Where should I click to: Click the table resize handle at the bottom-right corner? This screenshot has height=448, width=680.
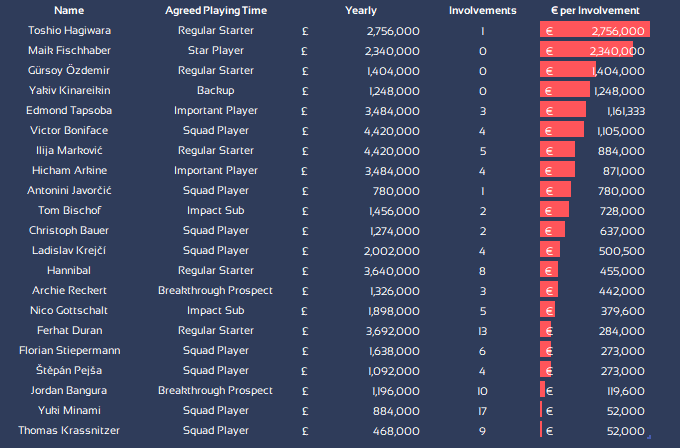coord(648,437)
